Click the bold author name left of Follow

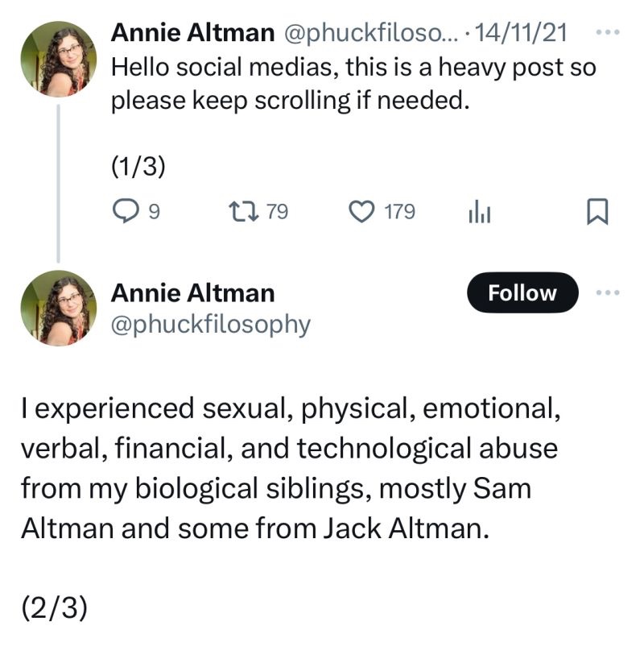[192, 292]
